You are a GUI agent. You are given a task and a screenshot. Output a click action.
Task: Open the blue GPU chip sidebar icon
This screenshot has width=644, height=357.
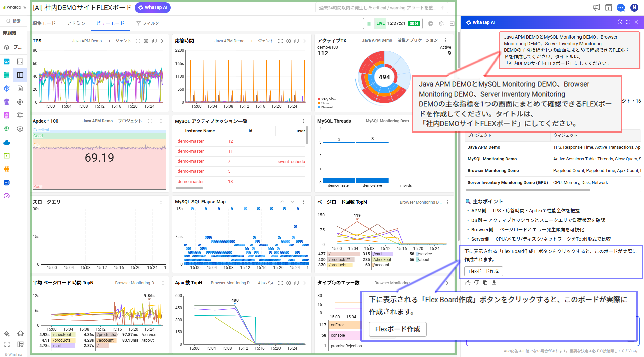tap(7, 183)
